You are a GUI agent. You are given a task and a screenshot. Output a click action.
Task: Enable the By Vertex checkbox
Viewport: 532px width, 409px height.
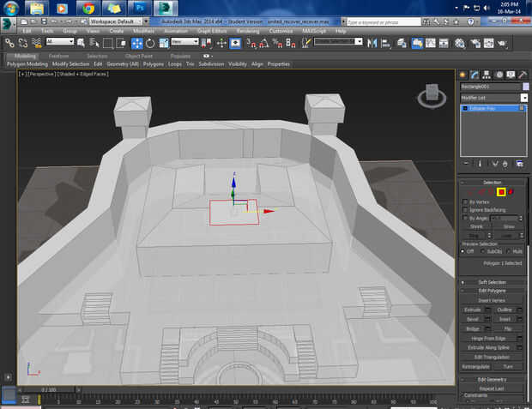click(464, 201)
